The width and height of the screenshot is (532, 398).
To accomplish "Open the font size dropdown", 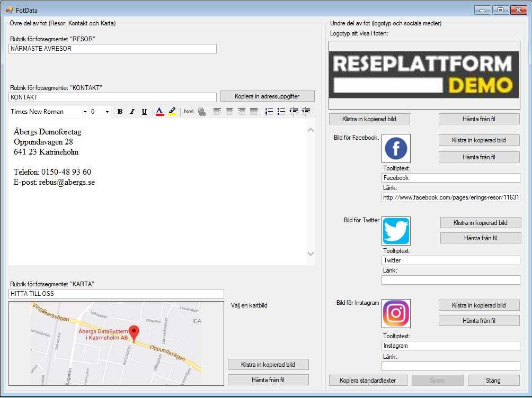I will pos(107,112).
